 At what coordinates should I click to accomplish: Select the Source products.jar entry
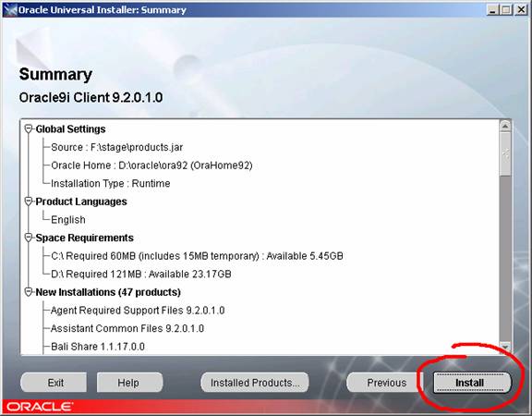[116, 147]
